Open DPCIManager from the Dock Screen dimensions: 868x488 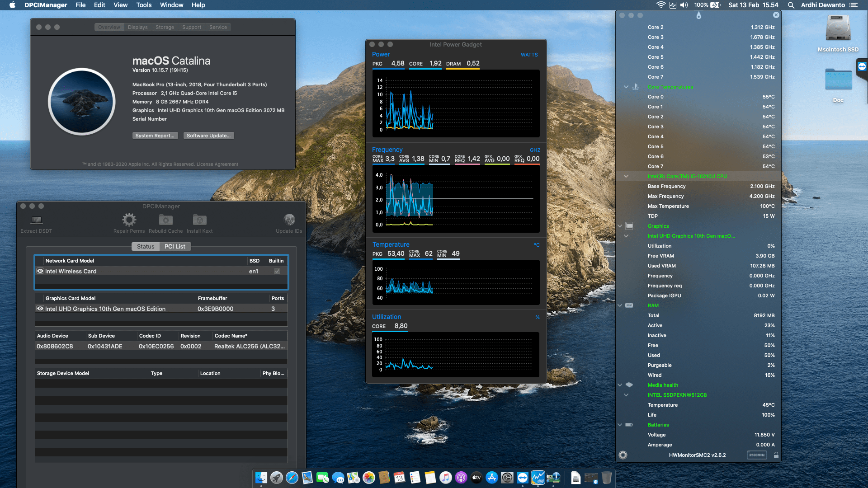[553, 478]
